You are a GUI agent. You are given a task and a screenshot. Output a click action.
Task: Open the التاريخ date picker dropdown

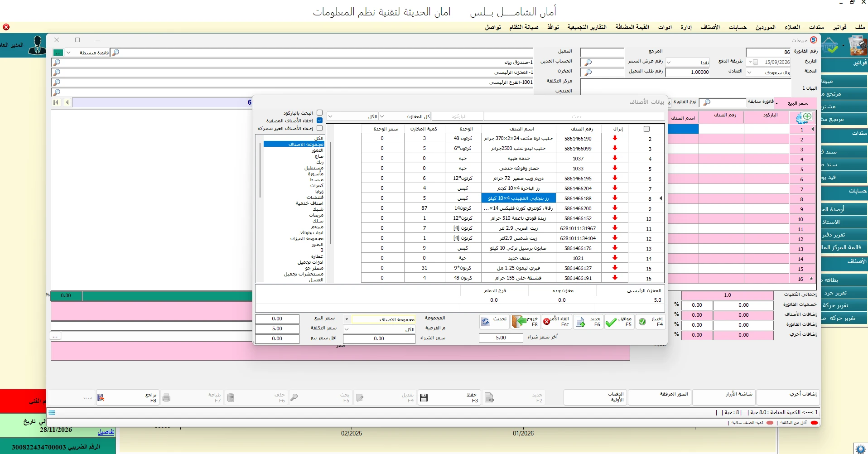click(750, 62)
